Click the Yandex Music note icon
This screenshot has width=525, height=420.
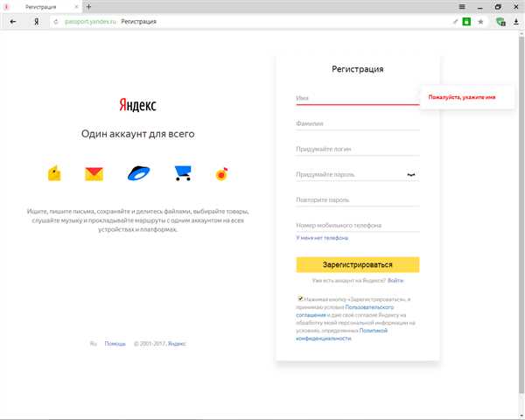(221, 174)
